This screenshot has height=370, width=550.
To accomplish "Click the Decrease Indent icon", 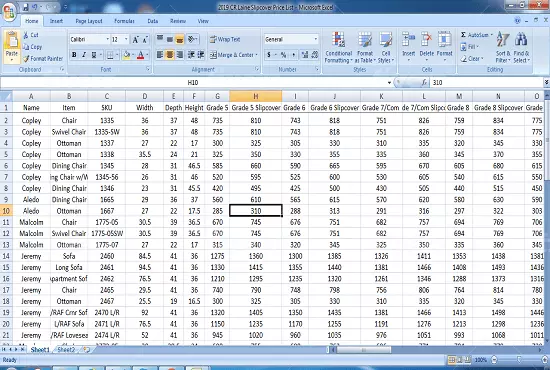I will pos(191,55).
